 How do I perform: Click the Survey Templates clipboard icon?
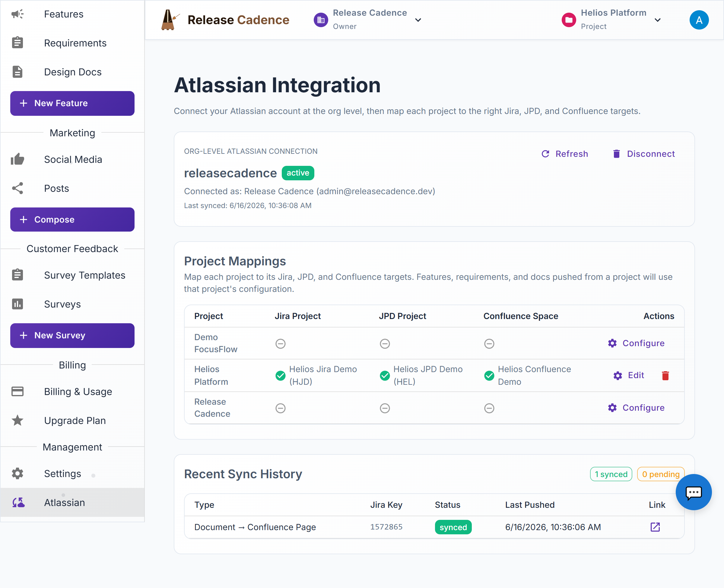pyautogui.click(x=17, y=275)
